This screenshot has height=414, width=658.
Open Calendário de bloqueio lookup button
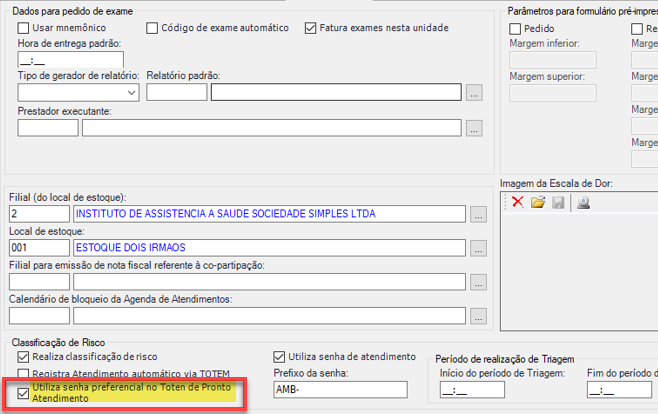[478, 316]
